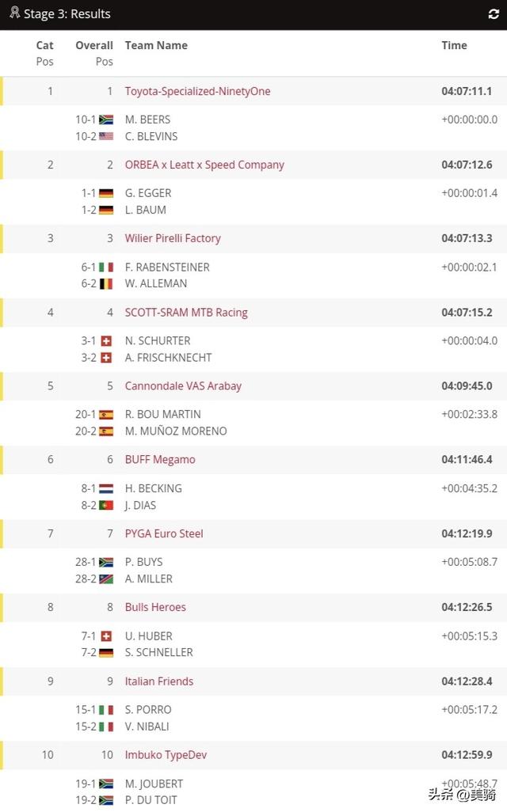Click Portuguese flag beside J. DIAS

pyautogui.click(x=106, y=505)
